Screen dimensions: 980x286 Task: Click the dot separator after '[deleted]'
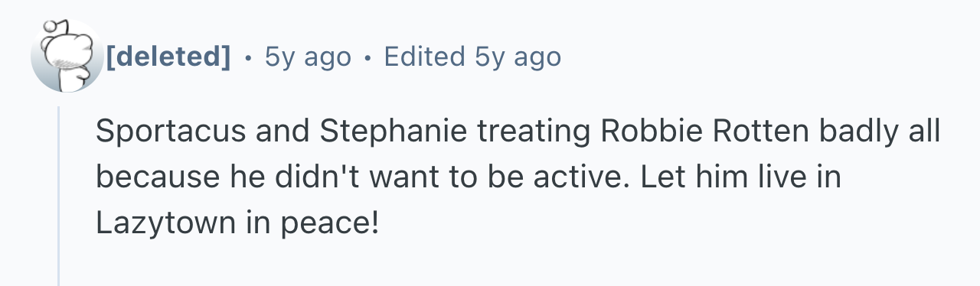point(248,57)
